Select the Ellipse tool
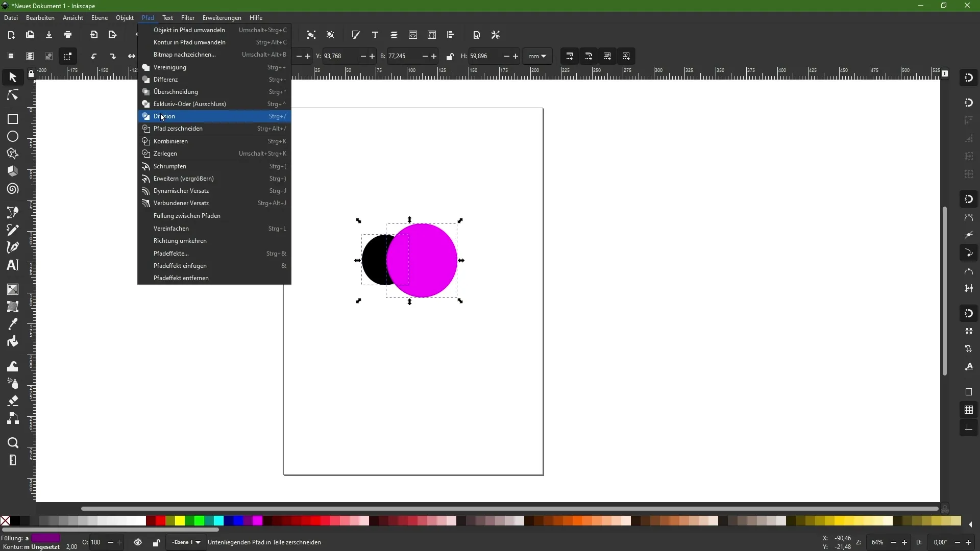This screenshot has width=980, height=551. point(13,137)
